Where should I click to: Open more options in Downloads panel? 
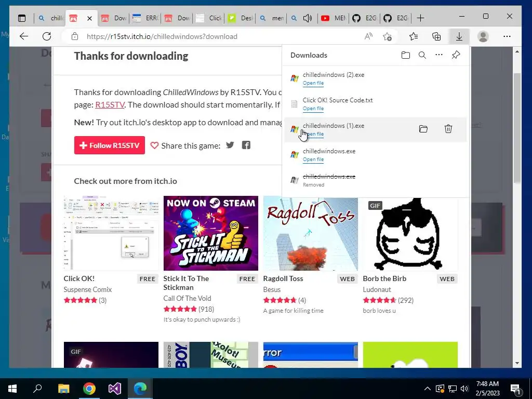click(439, 55)
